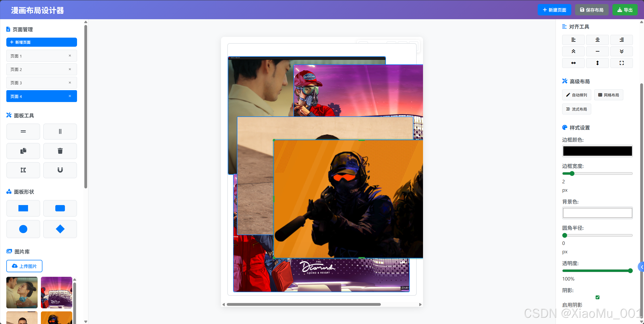
Task: Click the align left icon
Action: coord(573,40)
